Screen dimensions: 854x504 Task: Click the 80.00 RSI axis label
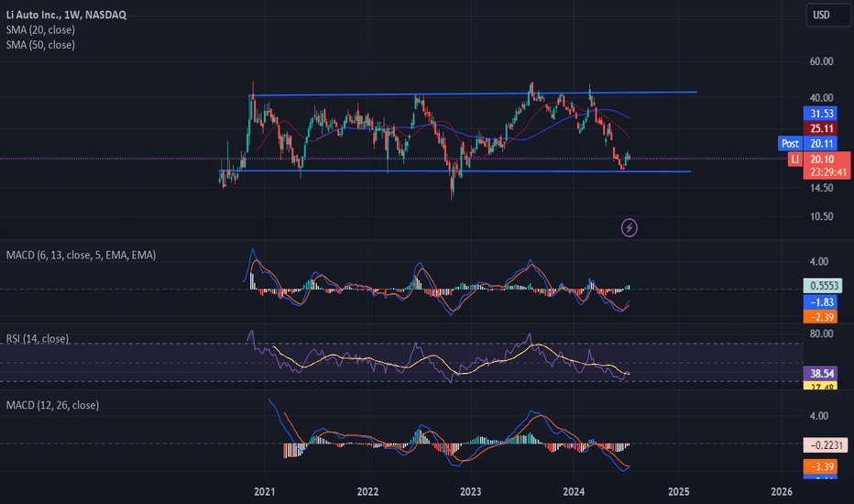pyautogui.click(x=821, y=334)
